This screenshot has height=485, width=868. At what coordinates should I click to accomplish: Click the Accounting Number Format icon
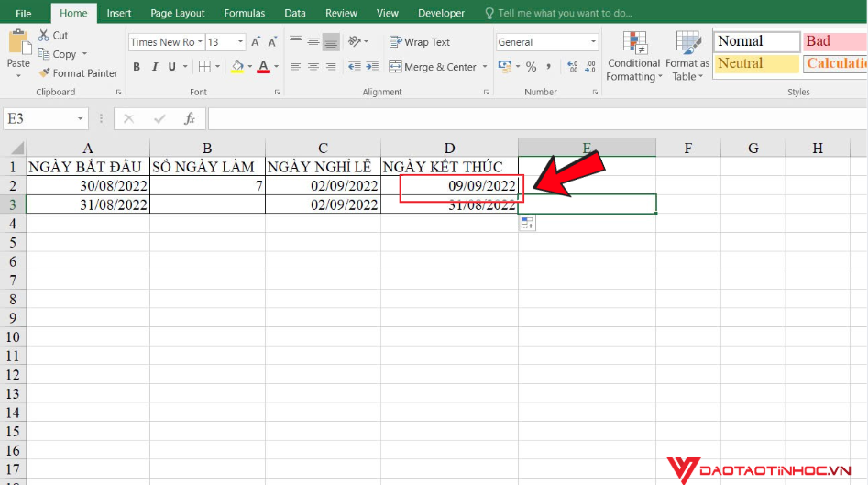[x=504, y=66]
